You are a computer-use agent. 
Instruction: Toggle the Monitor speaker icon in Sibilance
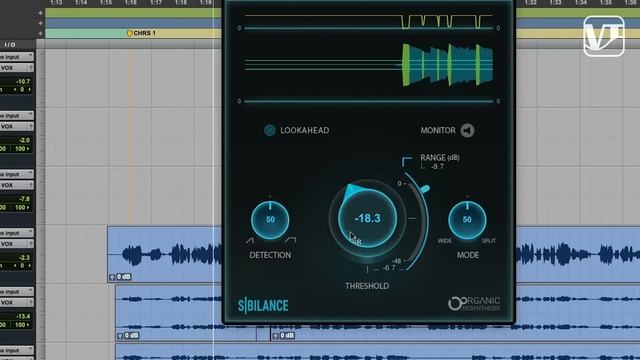pyautogui.click(x=467, y=131)
